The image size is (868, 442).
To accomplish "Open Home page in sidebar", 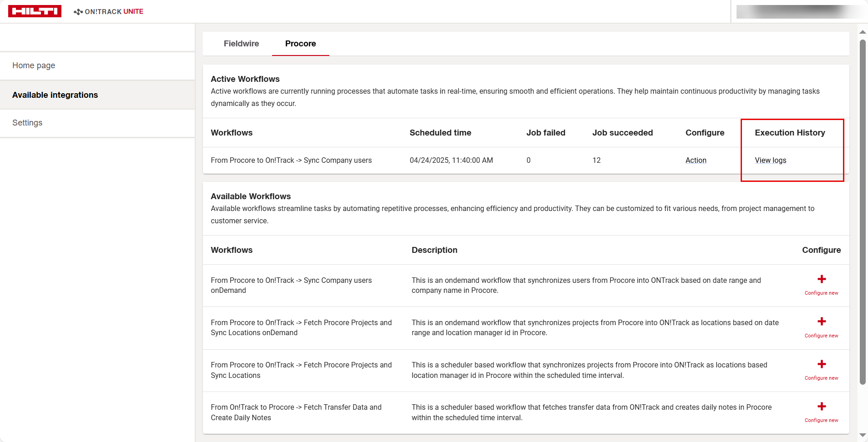I will tap(97, 66).
